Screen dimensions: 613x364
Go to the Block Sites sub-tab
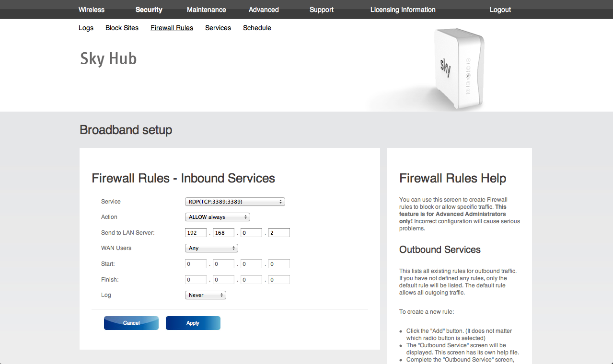pos(122,28)
